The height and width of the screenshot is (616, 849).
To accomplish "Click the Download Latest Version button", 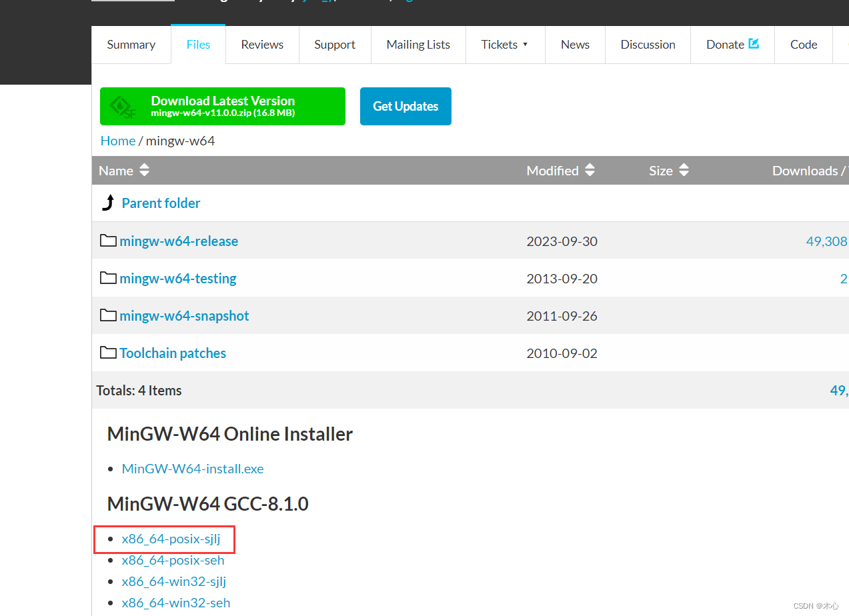I will click(223, 106).
